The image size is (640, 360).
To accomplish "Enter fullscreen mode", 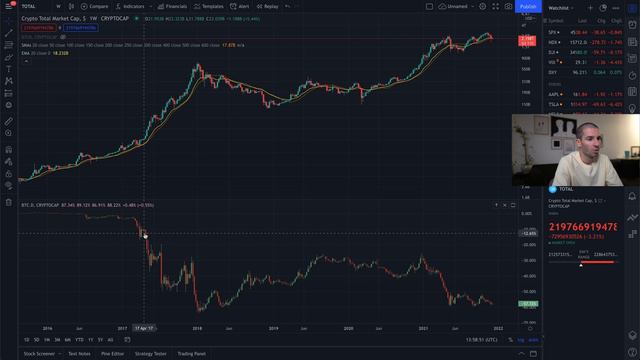I will [x=496, y=6].
